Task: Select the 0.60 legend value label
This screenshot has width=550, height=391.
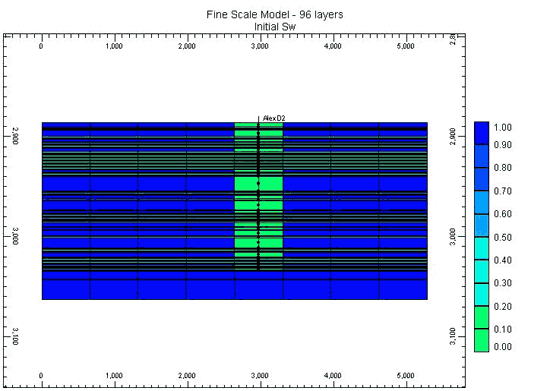Action: click(x=503, y=214)
